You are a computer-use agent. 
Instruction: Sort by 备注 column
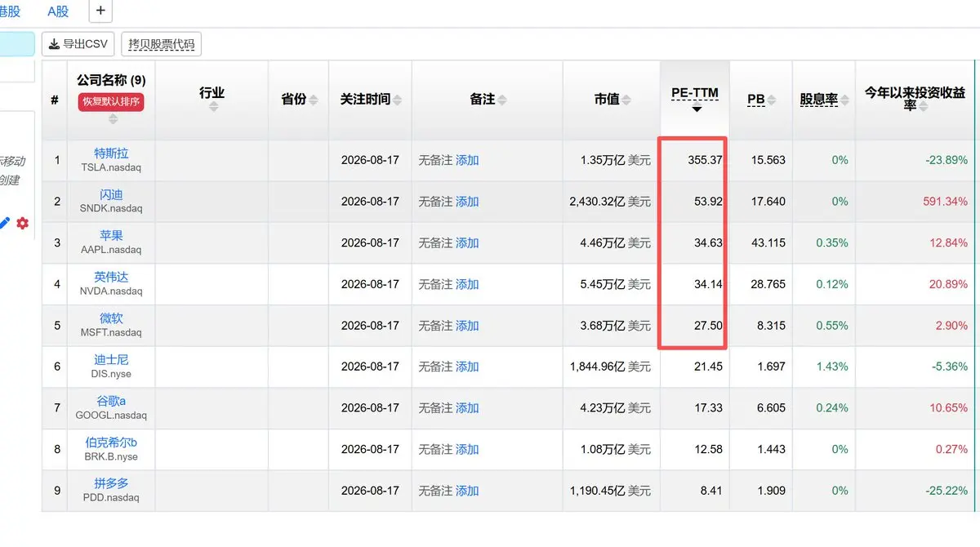(x=502, y=100)
